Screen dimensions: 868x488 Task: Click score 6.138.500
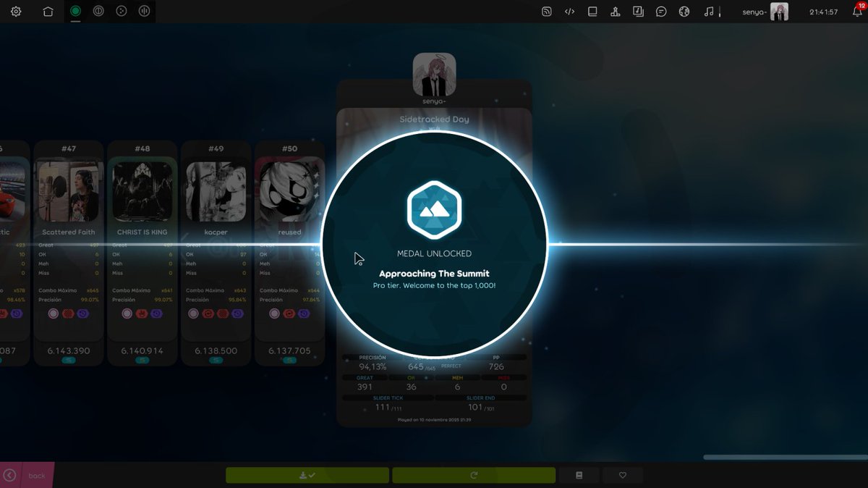216,350
